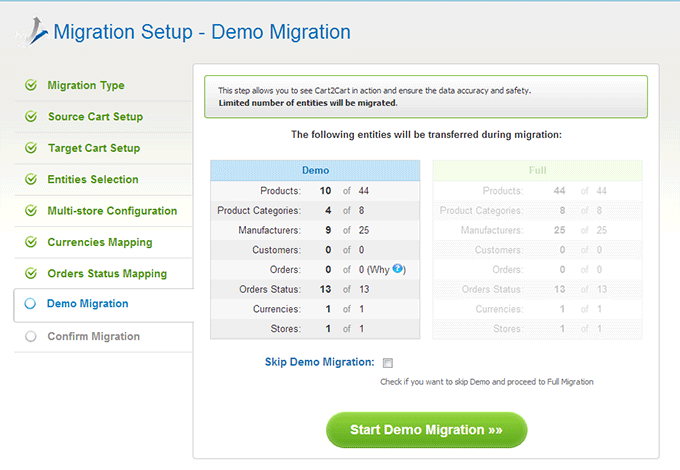Click the green checkmark next to Entities Selection
This screenshot has height=470, width=680.
[x=31, y=179]
